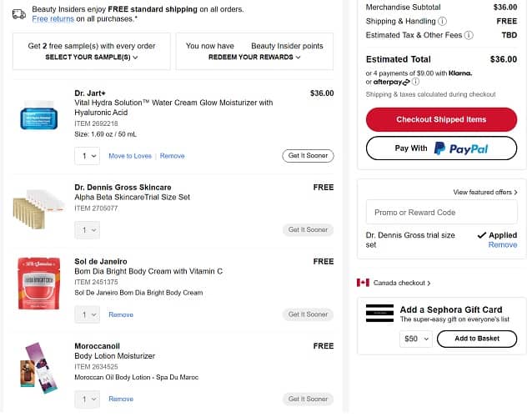Viewport: 532px width, 417px height.
Task: Move Dr. Jart+ item to Loves
Action: pyautogui.click(x=130, y=156)
